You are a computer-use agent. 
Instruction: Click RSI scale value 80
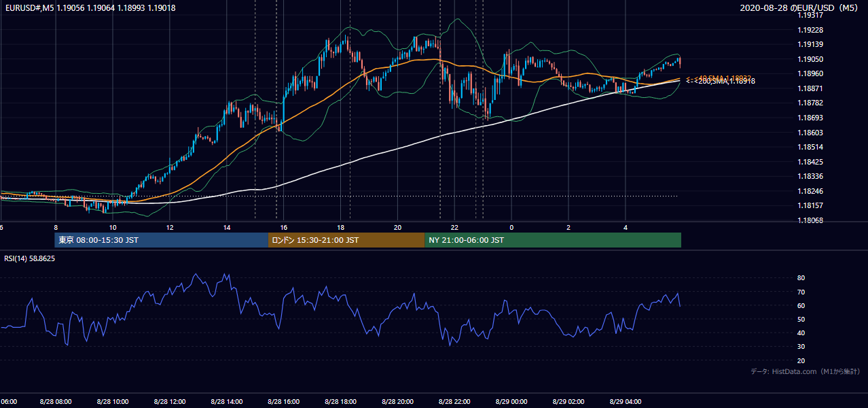point(801,278)
